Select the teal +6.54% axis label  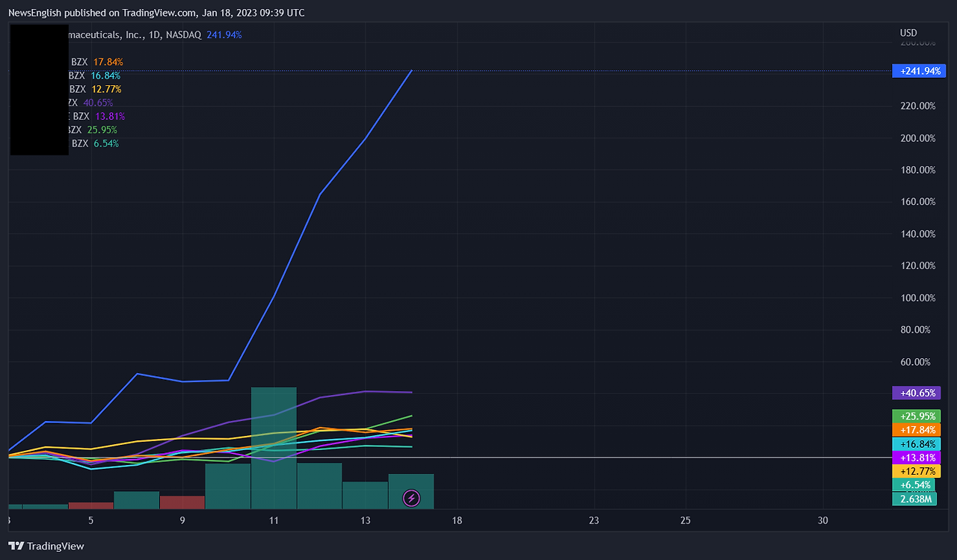tap(913, 485)
